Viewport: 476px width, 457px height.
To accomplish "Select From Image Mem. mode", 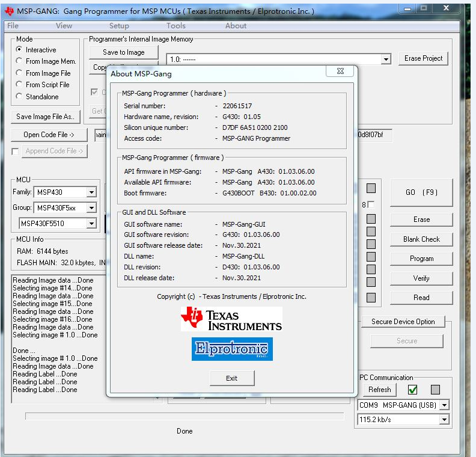I will point(19,61).
